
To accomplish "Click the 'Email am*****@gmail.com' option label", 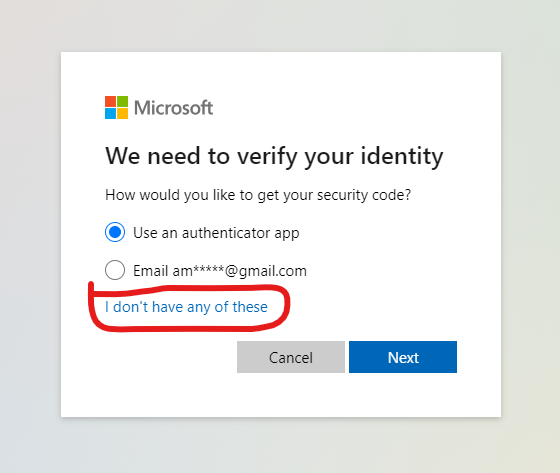I will point(220,271).
